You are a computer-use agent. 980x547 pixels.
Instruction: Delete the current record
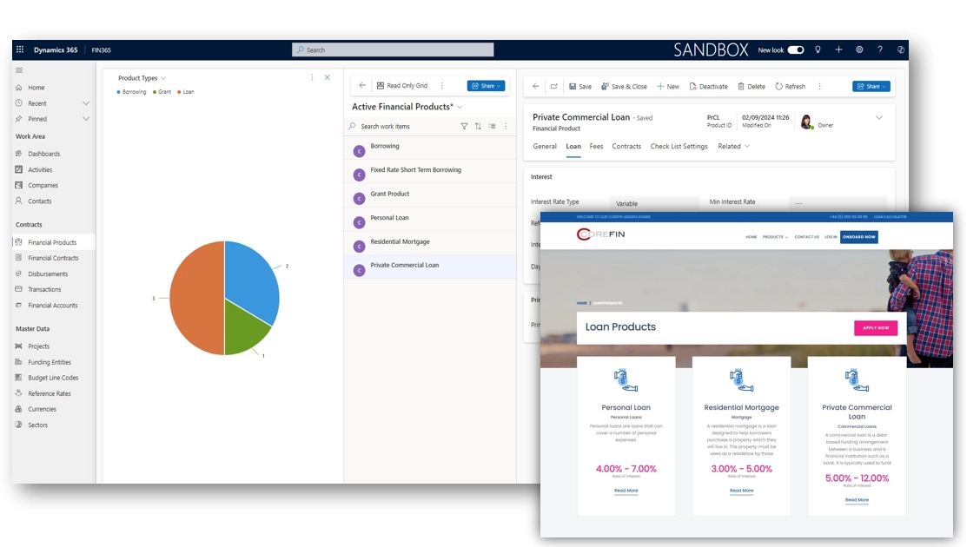tap(752, 86)
